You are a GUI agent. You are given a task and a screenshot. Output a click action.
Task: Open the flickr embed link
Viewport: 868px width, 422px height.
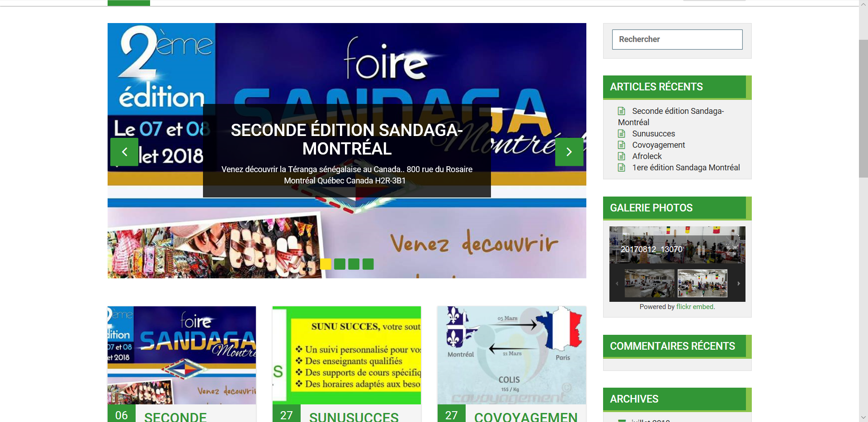point(695,307)
